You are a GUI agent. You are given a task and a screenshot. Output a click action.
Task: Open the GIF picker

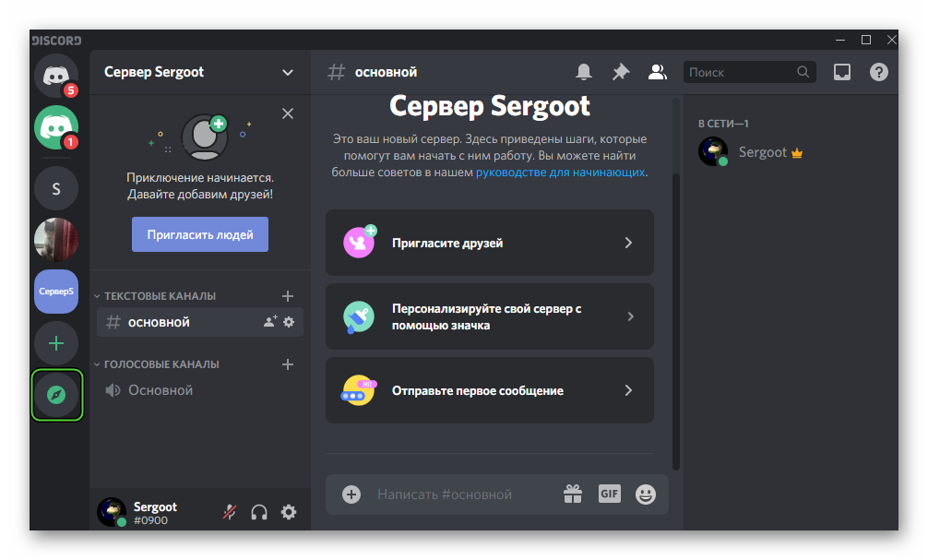pyautogui.click(x=609, y=494)
